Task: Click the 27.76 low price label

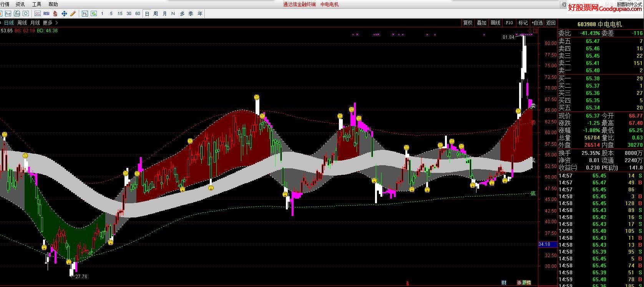Action: pyautogui.click(x=81, y=276)
